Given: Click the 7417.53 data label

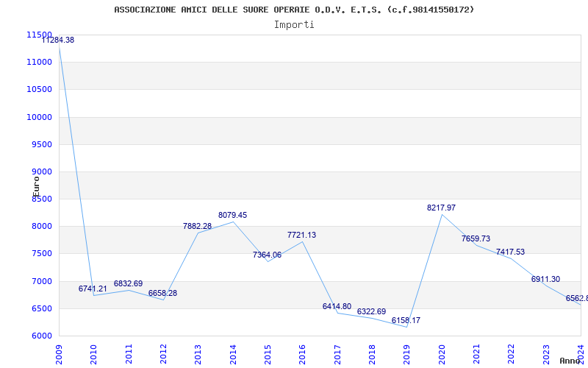Looking at the screenshot, I should point(510,252).
